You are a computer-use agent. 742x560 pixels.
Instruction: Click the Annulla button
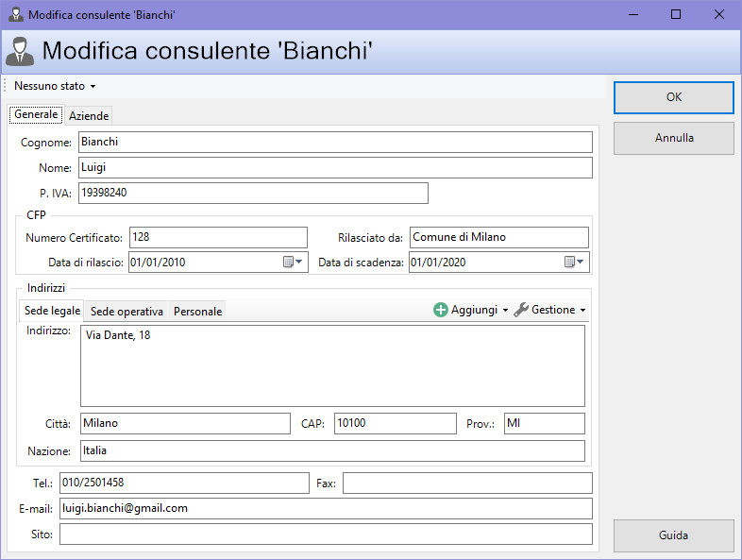(673, 138)
